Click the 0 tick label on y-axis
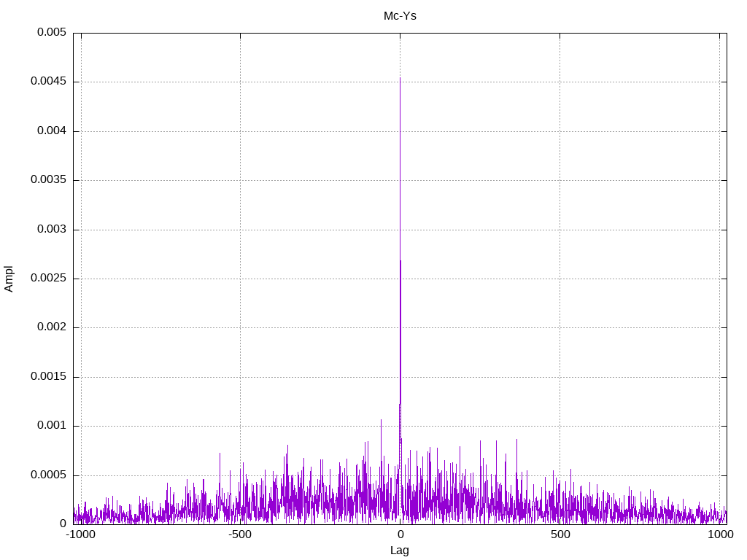 (63, 524)
